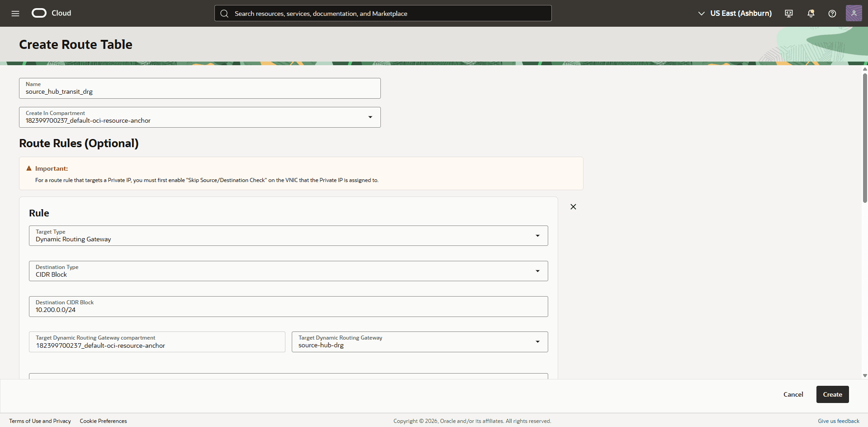Image resolution: width=868 pixels, height=427 pixels.
Task: Click the Rule section heading
Action: point(39,213)
